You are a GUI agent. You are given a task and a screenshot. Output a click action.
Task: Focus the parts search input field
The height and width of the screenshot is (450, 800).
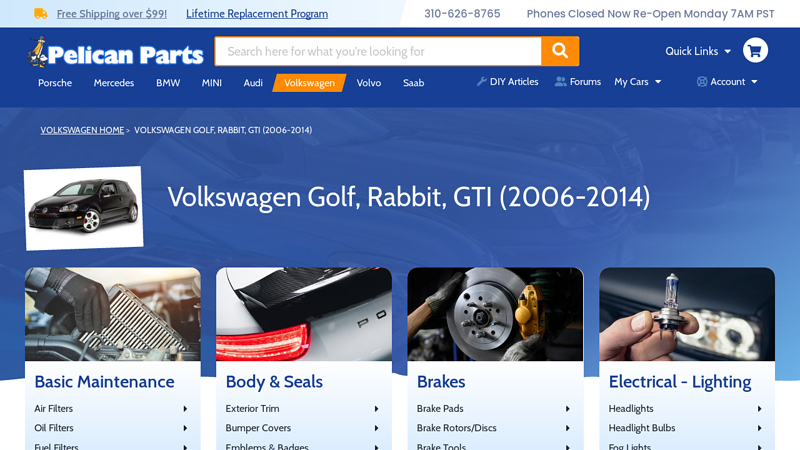pyautogui.click(x=378, y=51)
